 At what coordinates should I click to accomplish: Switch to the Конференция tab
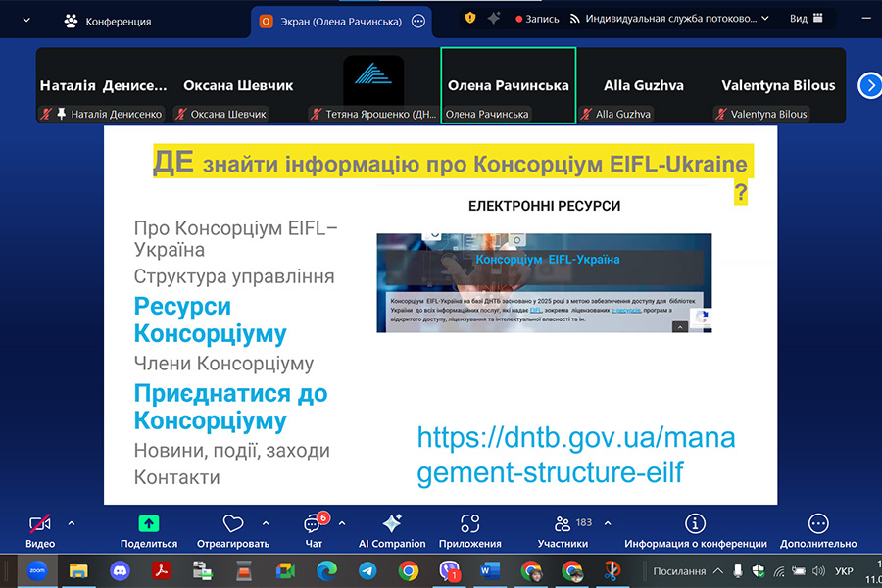[108, 22]
